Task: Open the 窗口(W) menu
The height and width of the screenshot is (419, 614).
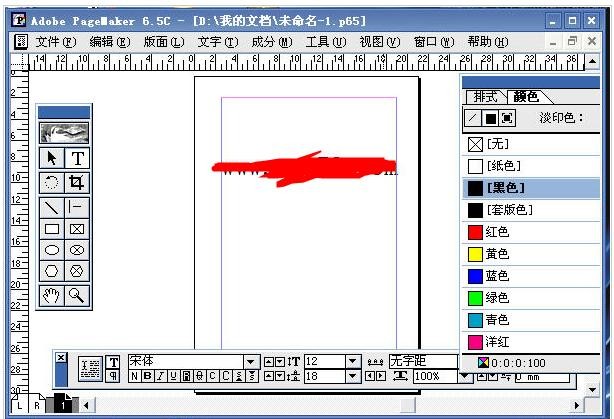Action: [434, 42]
